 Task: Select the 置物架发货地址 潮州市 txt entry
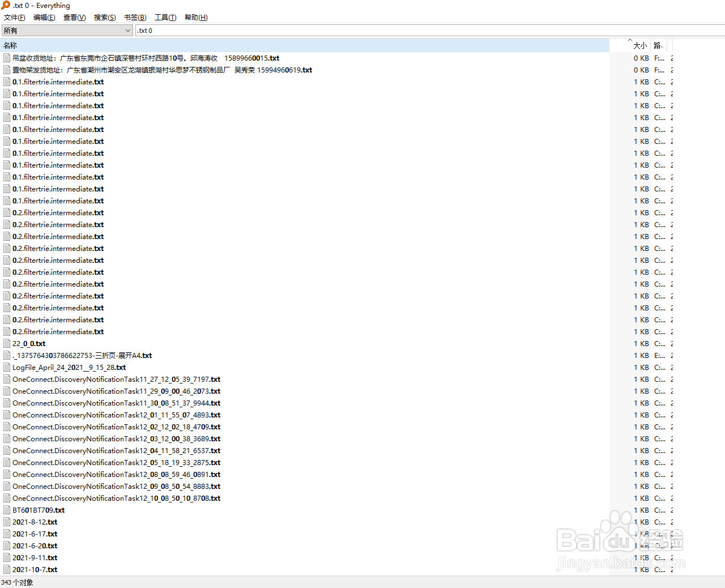(163, 70)
